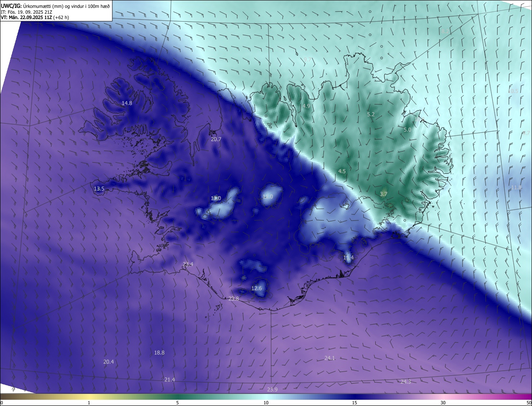This screenshot has width=532, height=406.
Task: Select the 10.5 value off the east coast
Action: point(513,91)
